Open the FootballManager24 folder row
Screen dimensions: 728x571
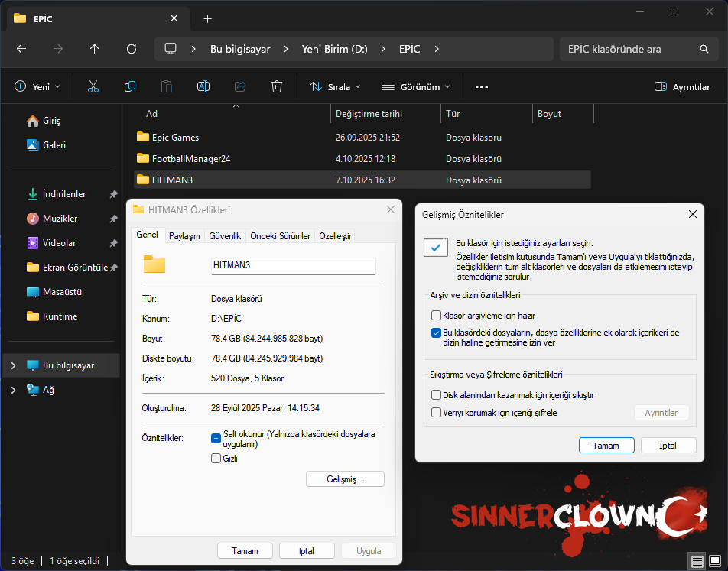(191, 159)
